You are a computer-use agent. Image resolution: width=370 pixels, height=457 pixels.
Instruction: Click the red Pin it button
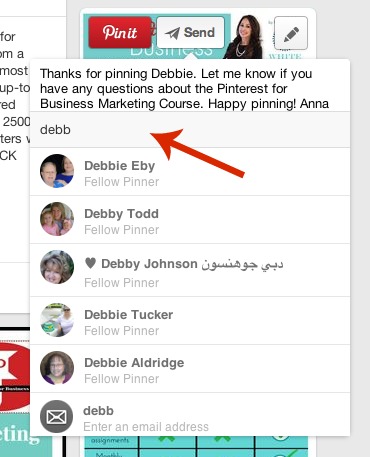coord(120,33)
